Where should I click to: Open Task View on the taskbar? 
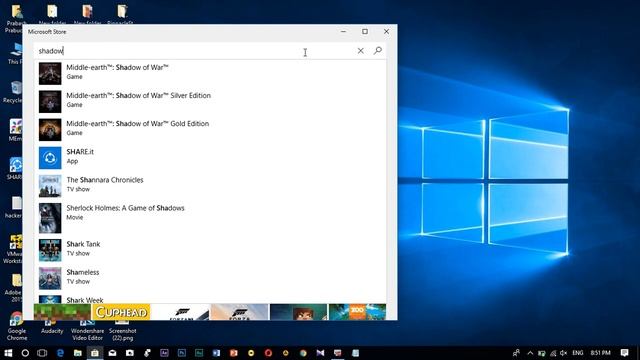(42, 353)
